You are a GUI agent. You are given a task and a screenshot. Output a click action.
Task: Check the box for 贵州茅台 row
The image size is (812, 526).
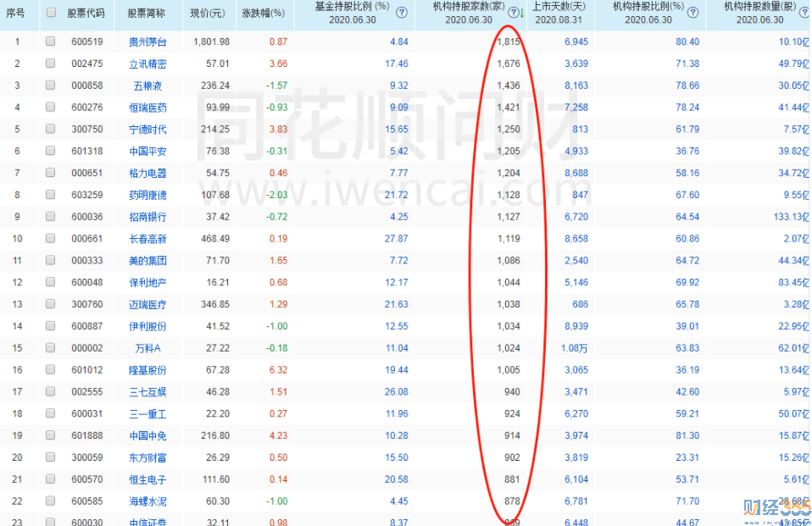pyautogui.click(x=50, y=41)
